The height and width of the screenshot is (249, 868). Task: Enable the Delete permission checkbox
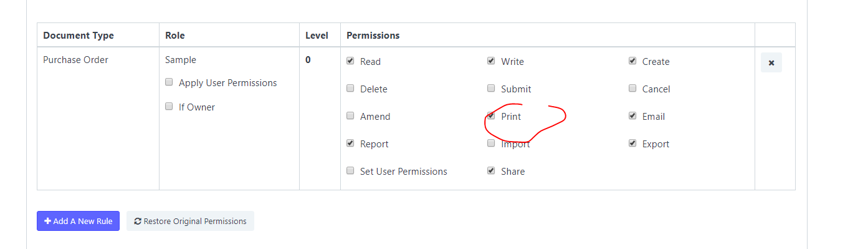(350, 89)
